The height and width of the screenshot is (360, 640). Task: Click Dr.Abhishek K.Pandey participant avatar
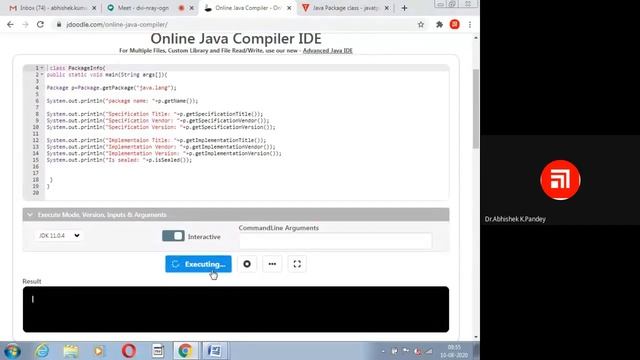tap(560, 180)
